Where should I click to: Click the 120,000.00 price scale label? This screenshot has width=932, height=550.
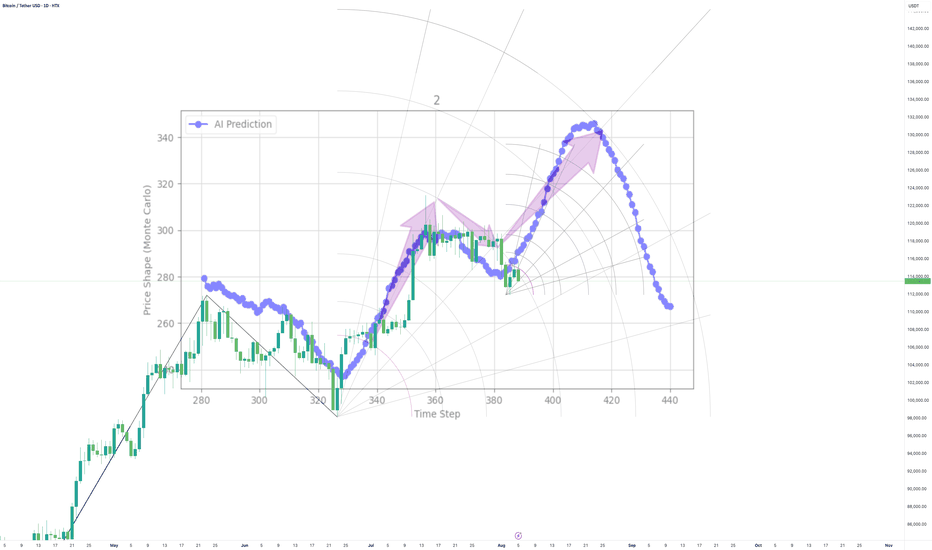[x=918, y=224]
